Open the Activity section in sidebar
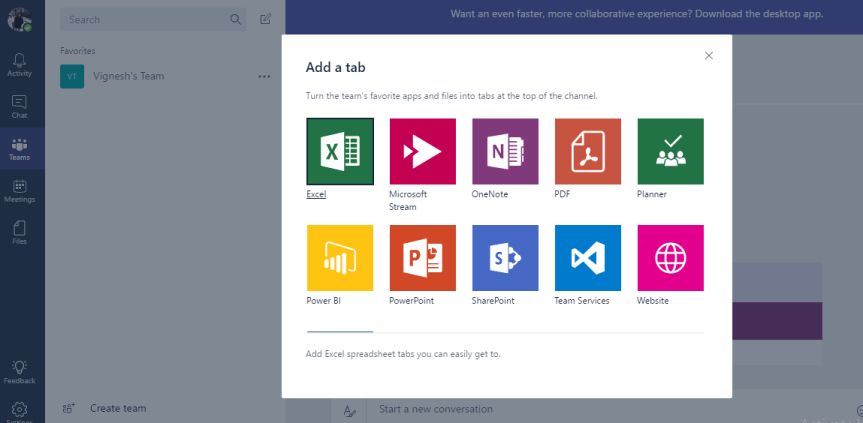The width and height of the screenshot is (863, 423). tap(20, 65)
